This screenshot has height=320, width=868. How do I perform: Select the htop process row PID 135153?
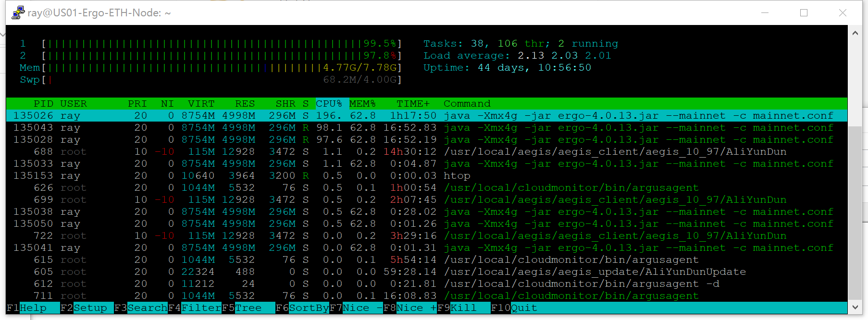[x=427, y=176]
